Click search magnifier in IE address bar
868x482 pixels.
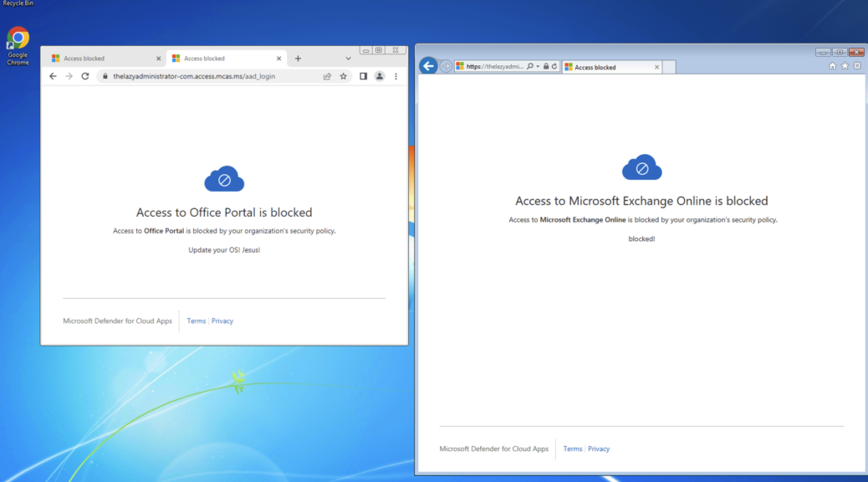[x=530, y=66]
